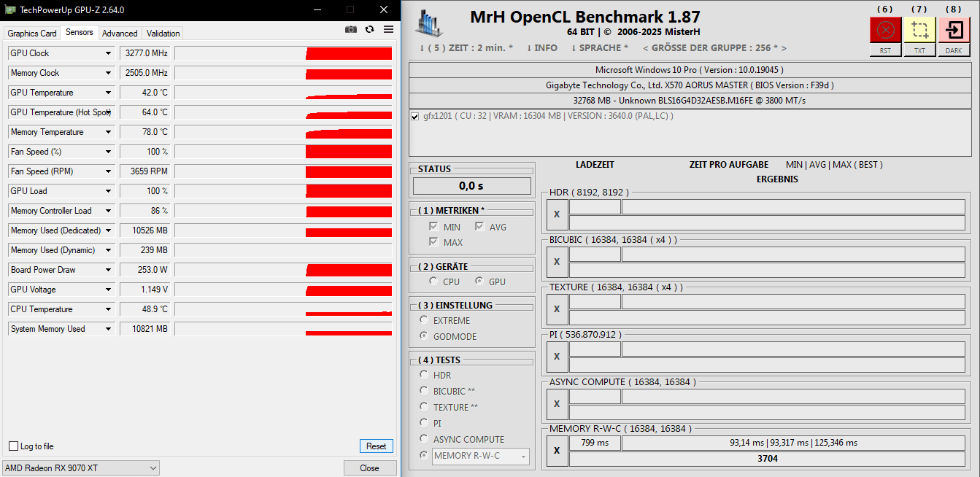
Task: Open the System Memory Used dropdown
Action: pyautogui.click(x=109, y=329)
